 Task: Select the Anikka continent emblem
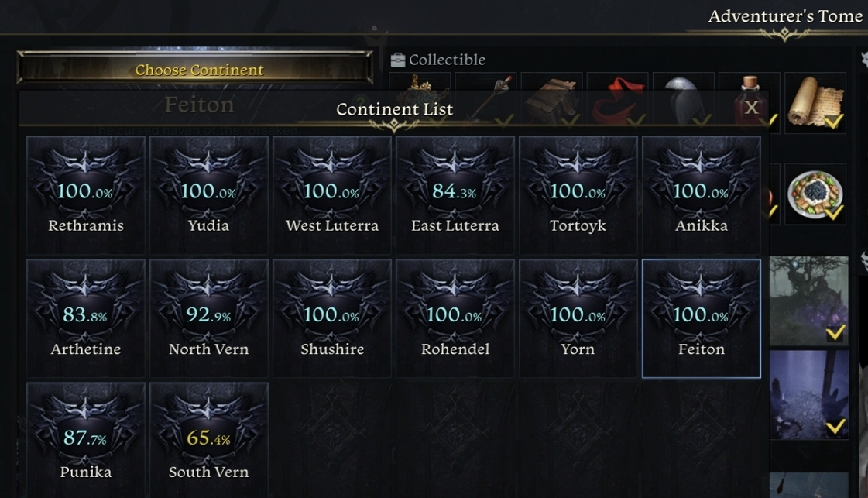pos(702,195)
